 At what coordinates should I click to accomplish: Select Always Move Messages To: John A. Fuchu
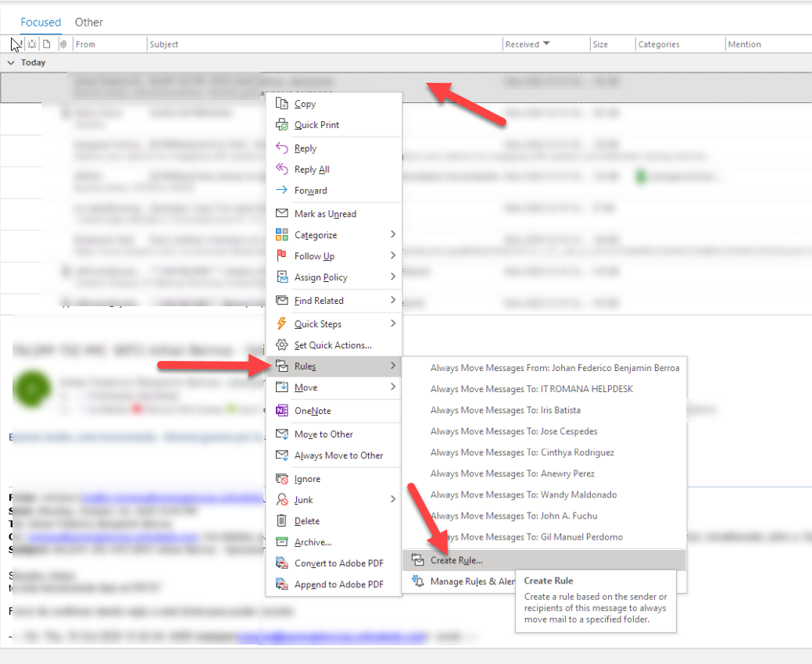point(544,516)
